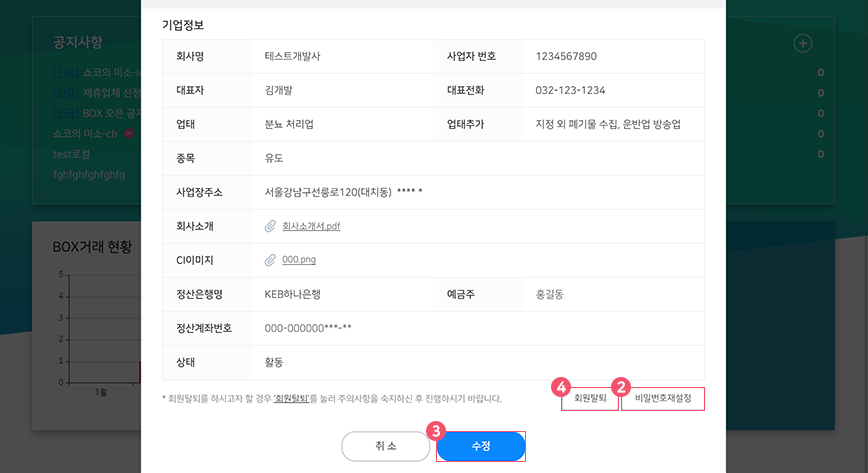Open the 회사소개서.pdf attachment link

click(311, 226)
